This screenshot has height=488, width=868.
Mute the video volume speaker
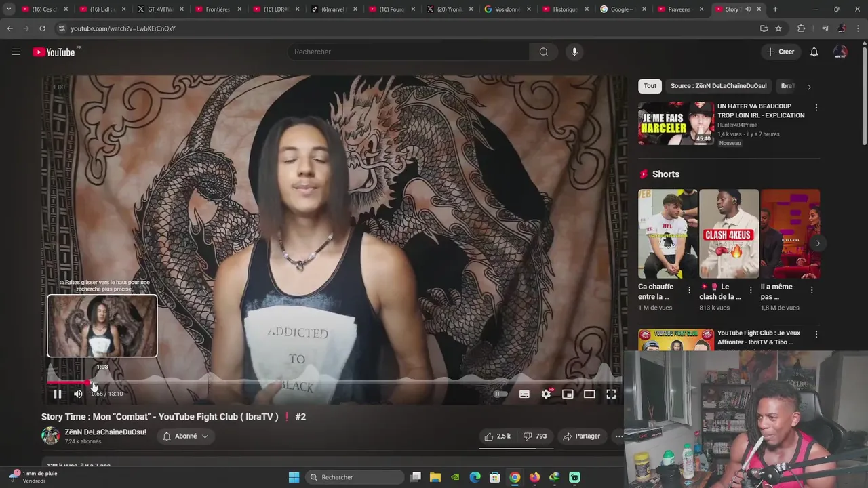tap(78, 394)
